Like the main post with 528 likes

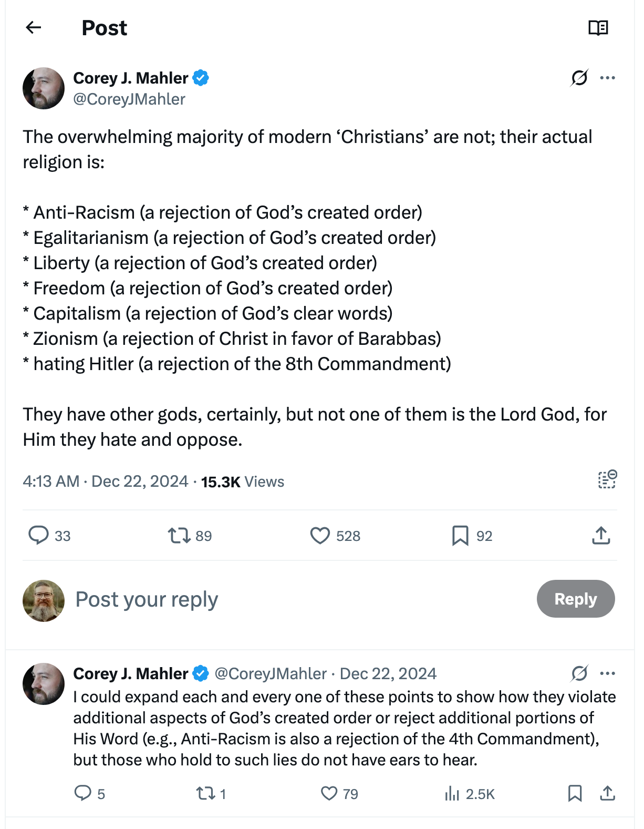320,535
